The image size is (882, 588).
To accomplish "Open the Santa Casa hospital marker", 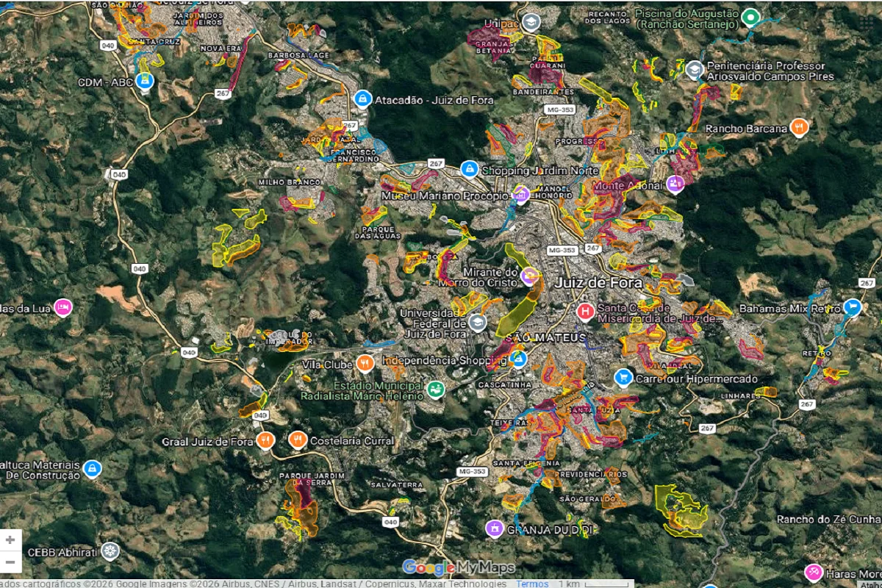I will 585,312.
